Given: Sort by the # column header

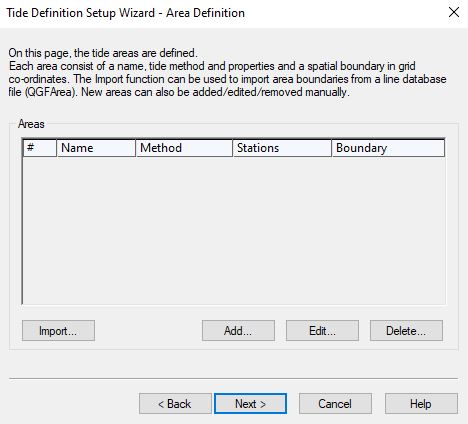Looking at the screenshot, I should 40,148.
